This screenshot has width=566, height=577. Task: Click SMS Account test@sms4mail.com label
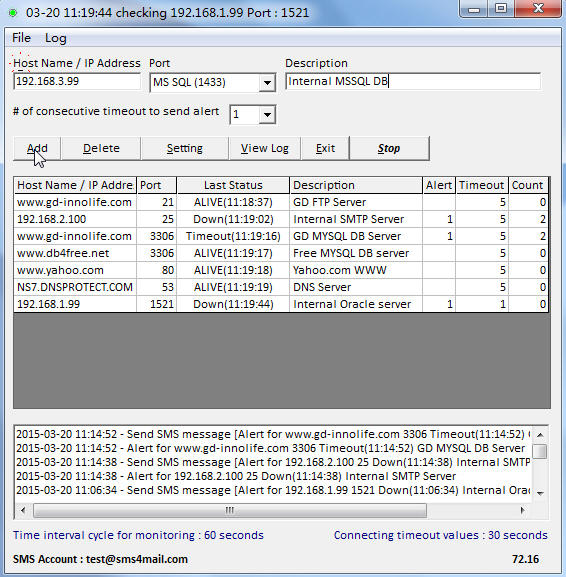[100, 559]
